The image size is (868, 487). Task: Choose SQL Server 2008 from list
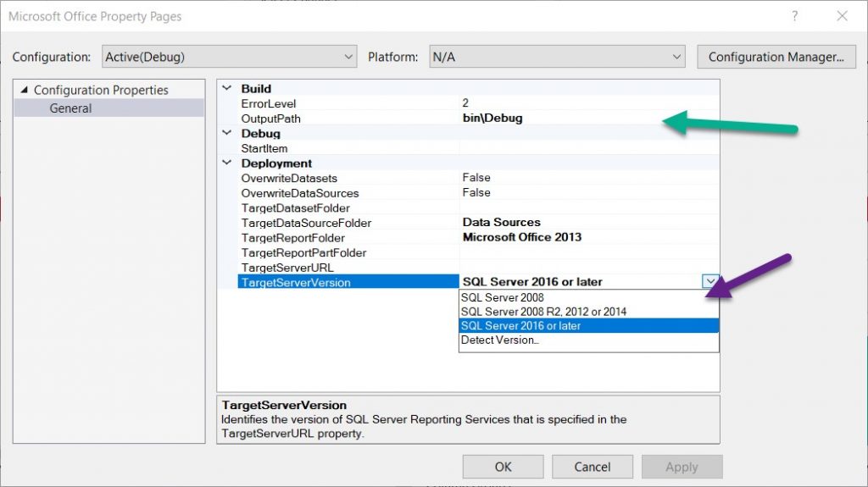pos(589,298)
